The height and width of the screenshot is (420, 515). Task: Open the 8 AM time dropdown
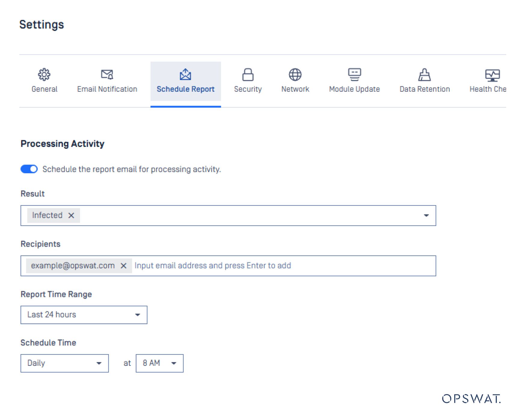coord(159,363)
